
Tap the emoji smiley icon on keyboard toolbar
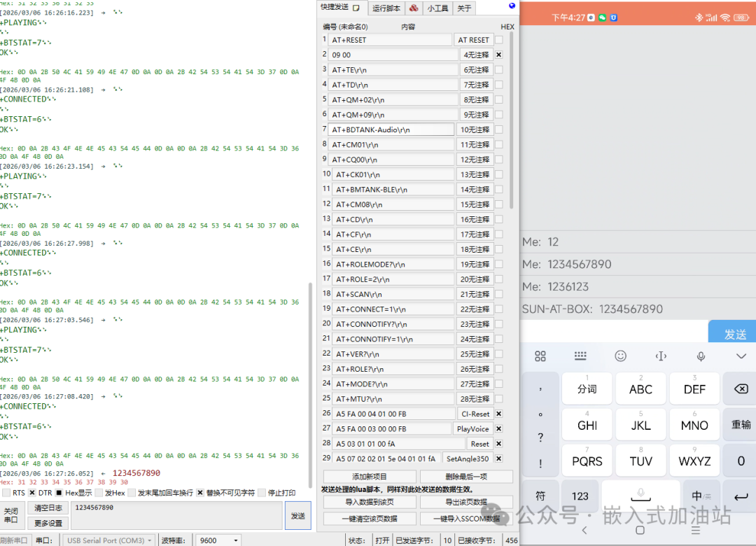pyautogui.click(x=620, y=356)
